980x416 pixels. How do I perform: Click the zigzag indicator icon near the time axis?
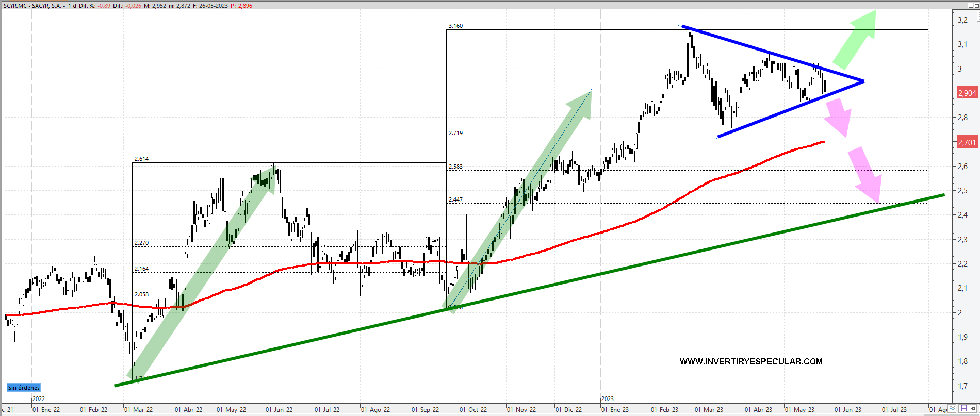953,408
